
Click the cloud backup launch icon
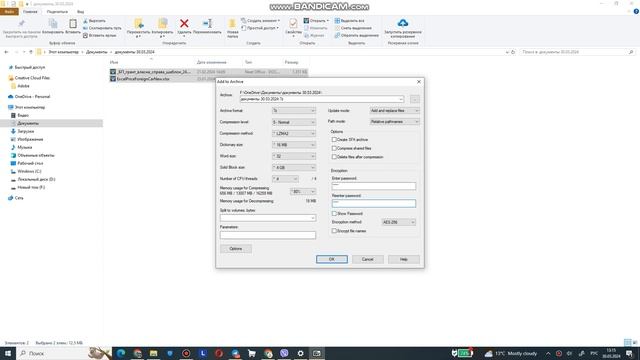pyautogui.click(x=402, y=23)
